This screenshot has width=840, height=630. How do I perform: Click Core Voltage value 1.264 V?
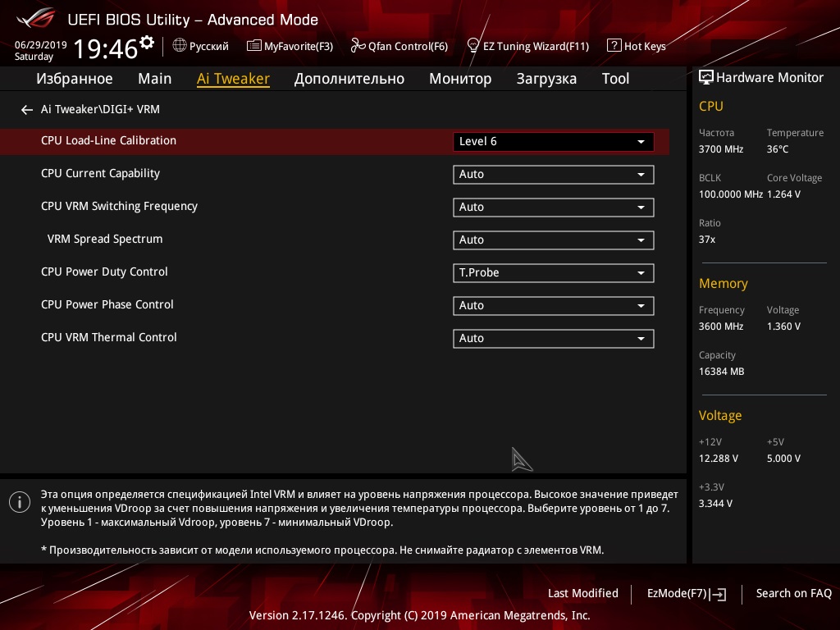(783, 194)
